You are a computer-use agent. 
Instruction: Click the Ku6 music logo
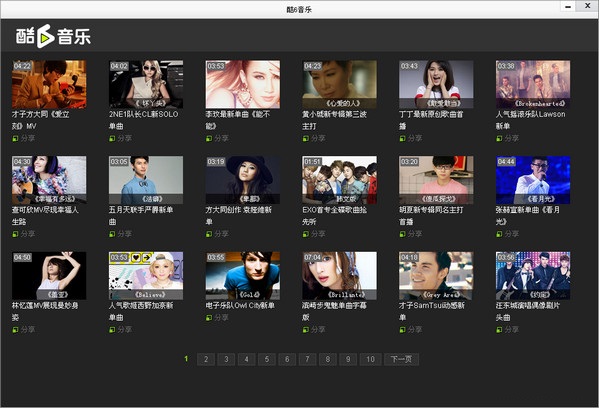point(53,36)
